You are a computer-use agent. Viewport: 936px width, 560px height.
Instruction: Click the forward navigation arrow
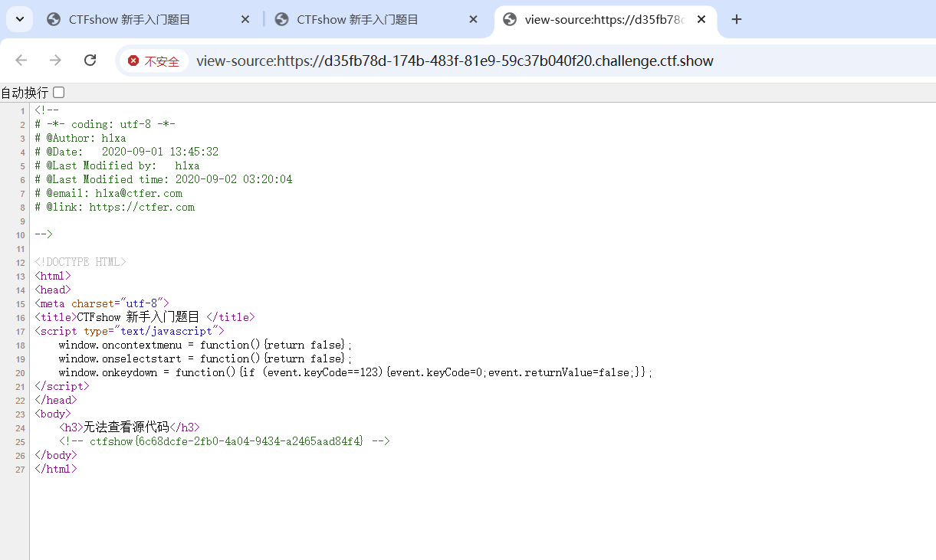(x=55, y=61)
